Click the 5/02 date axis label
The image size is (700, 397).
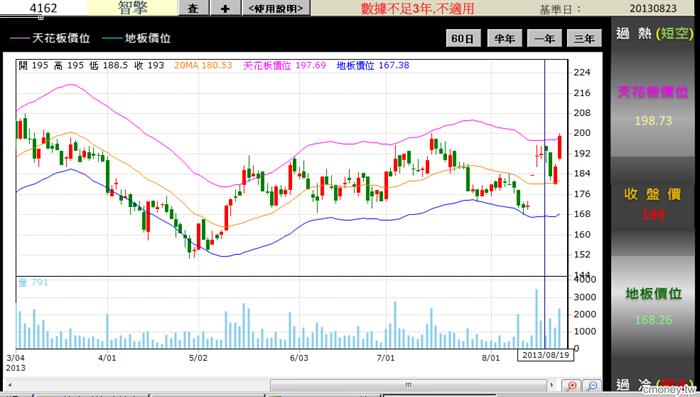tap(198, 358)
